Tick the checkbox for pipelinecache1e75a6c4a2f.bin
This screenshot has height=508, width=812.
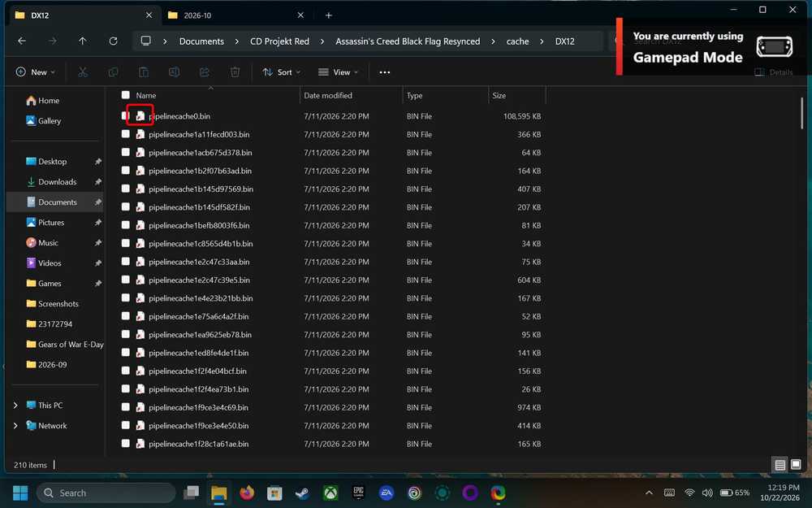coord(125,316)
